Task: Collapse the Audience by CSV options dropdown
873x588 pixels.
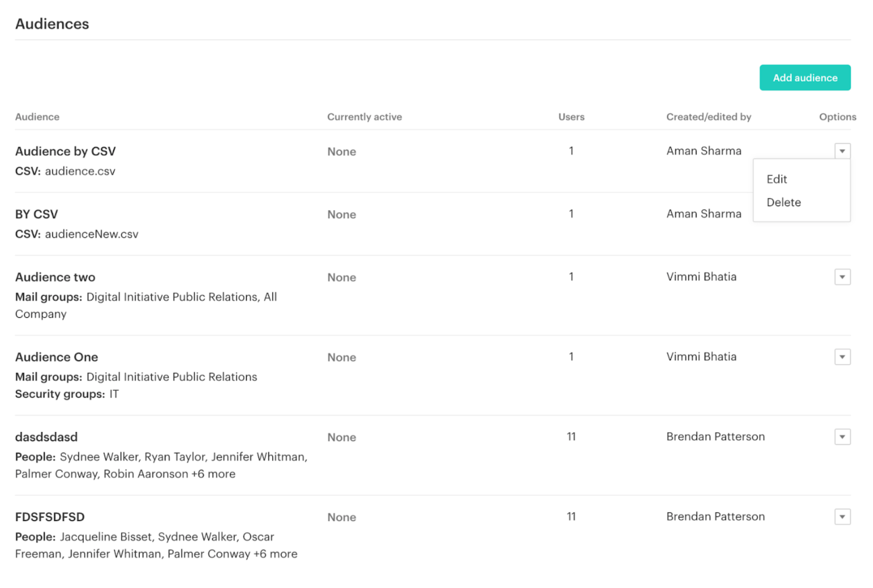Action: coord(842,151)
